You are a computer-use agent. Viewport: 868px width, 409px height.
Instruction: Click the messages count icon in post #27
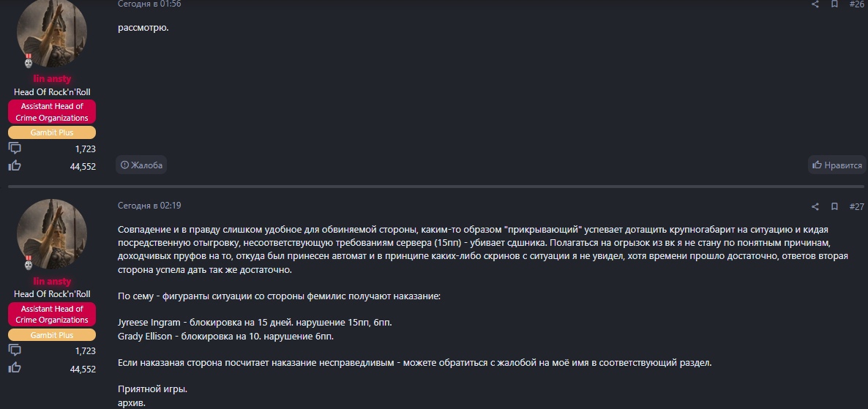point(15,350)
